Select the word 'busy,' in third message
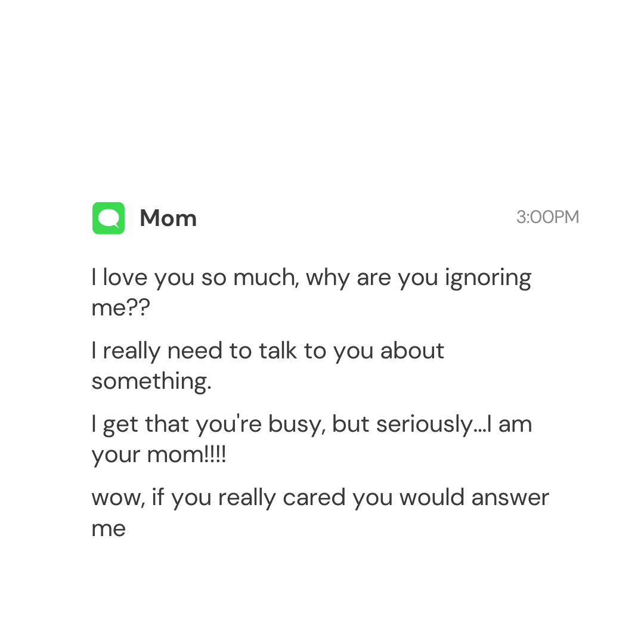Viewport: 644px width, 644px height. tap(298, 425)
